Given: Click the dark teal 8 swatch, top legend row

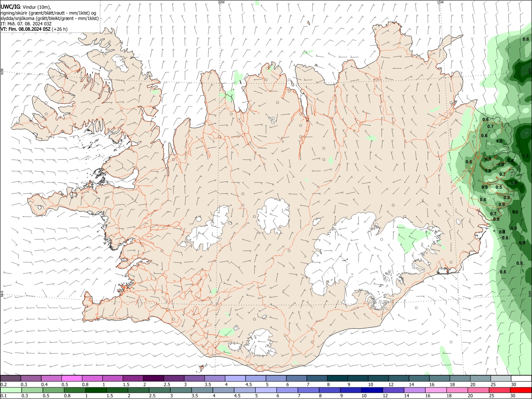Looking at the screenshot, I should tap(337, 378).
